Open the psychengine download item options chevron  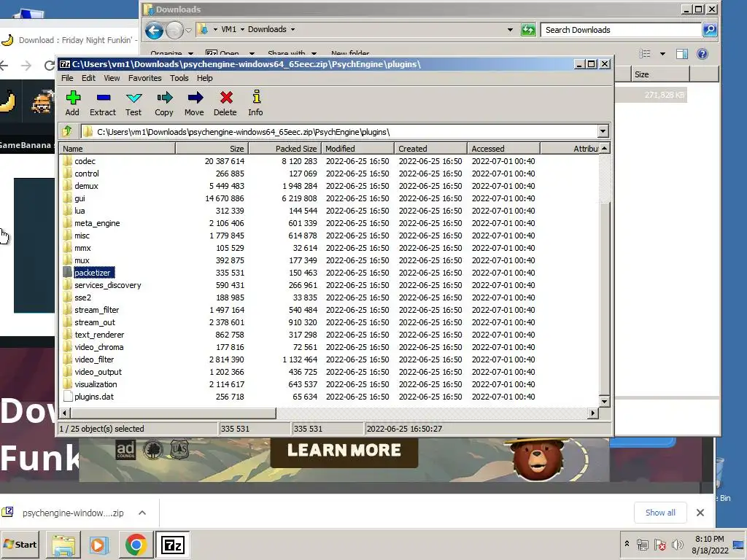[142, 513]
